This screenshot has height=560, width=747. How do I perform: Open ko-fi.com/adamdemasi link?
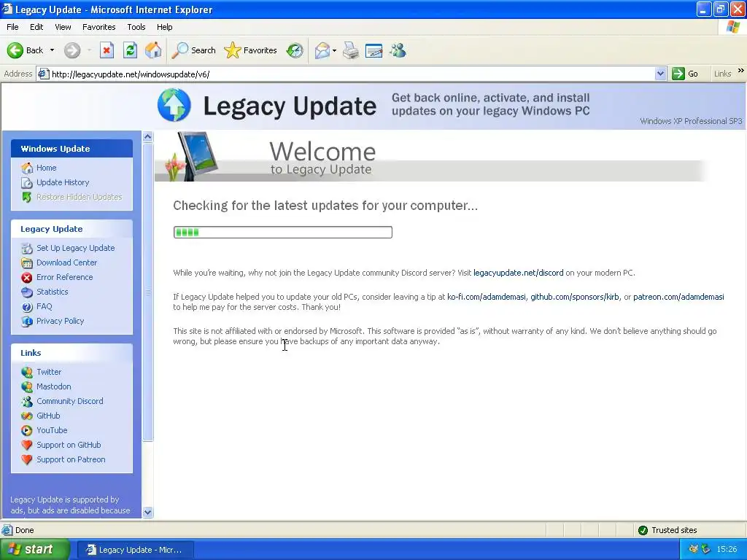[487, 297]
